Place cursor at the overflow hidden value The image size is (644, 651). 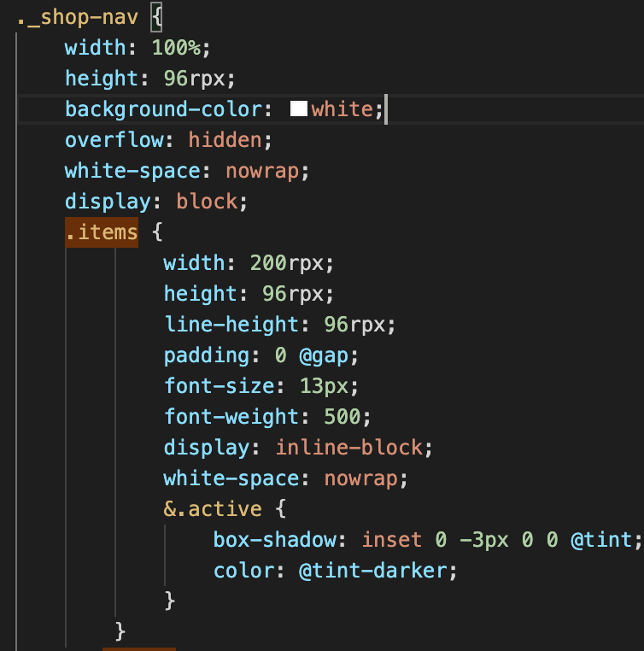(x=225, y=140)
